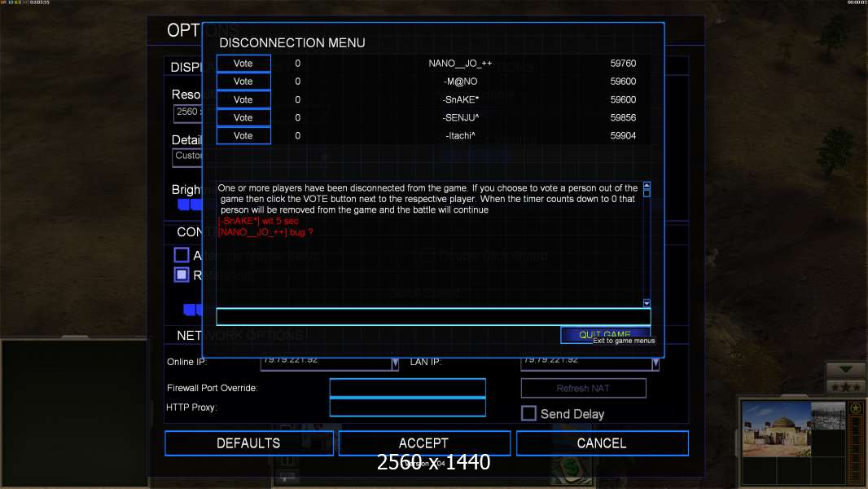Click the Quit Game button
The image size is (868, 489).
pyautogui.click(x=605, y=334)
